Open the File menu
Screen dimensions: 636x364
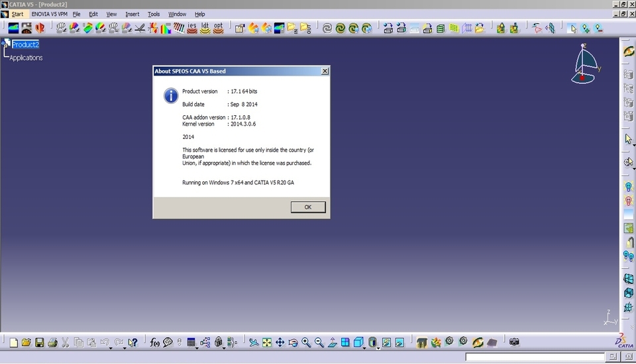(76, 14)
